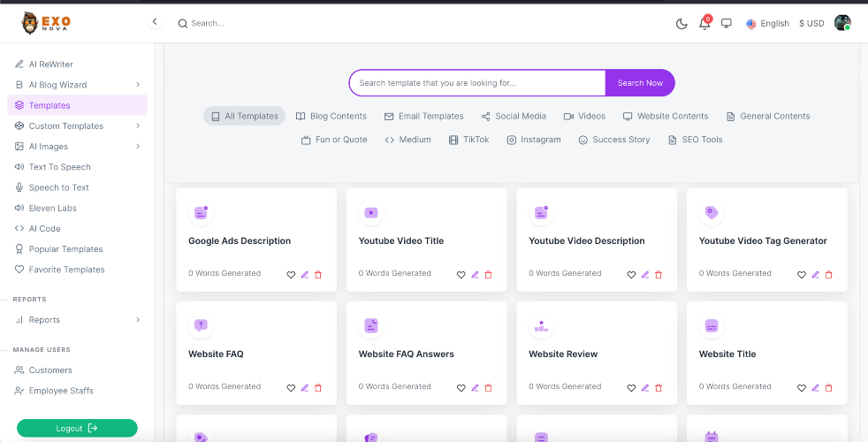Image resolution: width=868 pixels, height=442 pixels.
Task: Delete the Website FAQ Answers template
Action: pyautogui.click(x=488, y=388)
